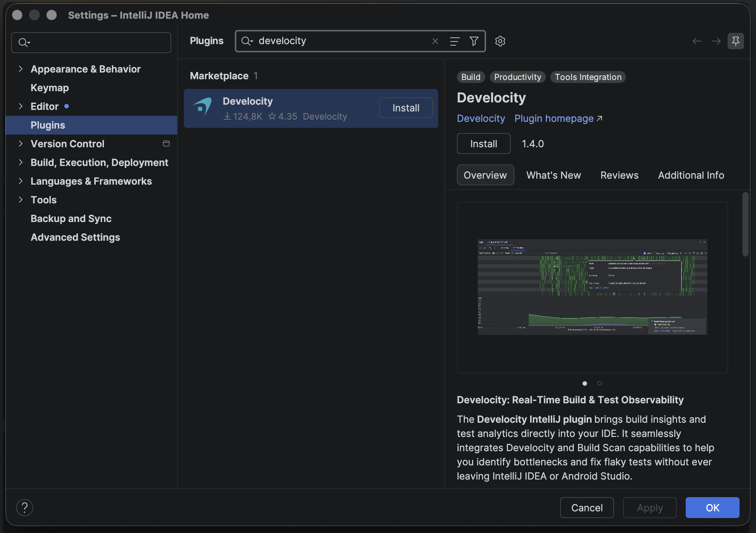Image resolution: width=756 pixels, height=533 pixels.
Task: Expand Languages & Frameworks section
Action: click(21, 181)
